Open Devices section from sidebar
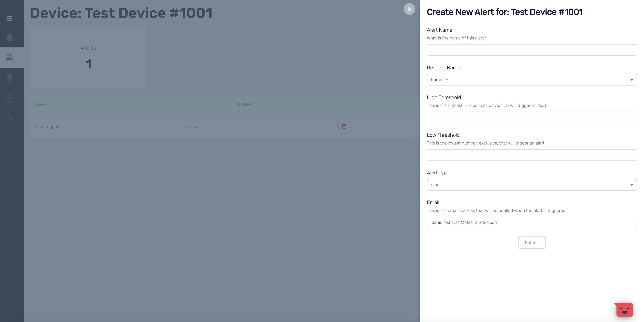The height and width of the screenshot is (322, 644). tap(9, 58)
